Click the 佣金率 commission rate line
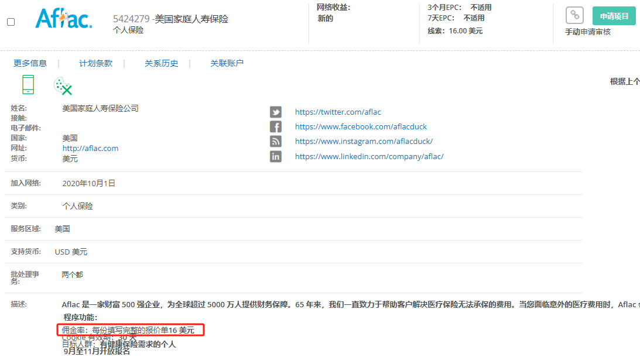 (128, 330)
